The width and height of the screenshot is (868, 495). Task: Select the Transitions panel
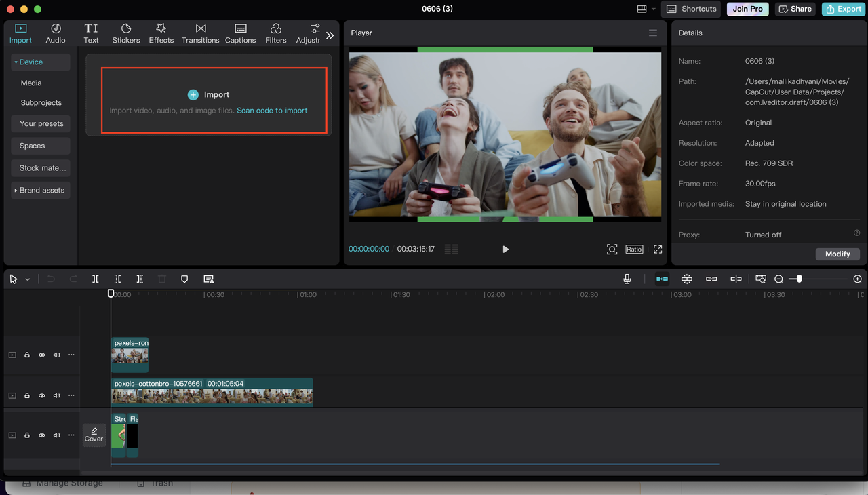point(200,33)
